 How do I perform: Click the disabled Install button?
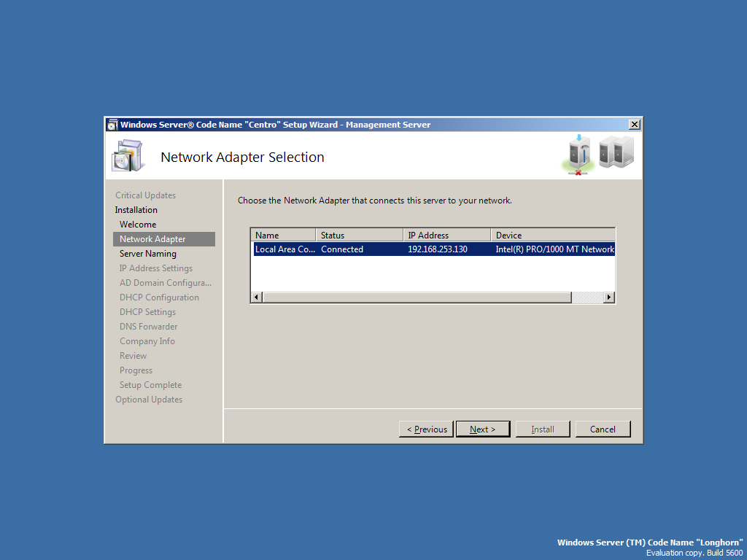(543, 429)
